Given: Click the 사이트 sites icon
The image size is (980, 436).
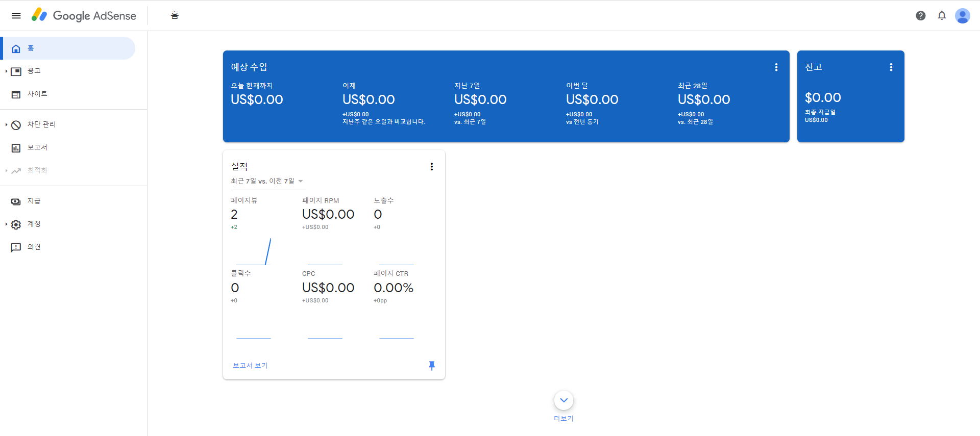Looking at the screenshot, I should pyautogui.click(x=16, y=94).
